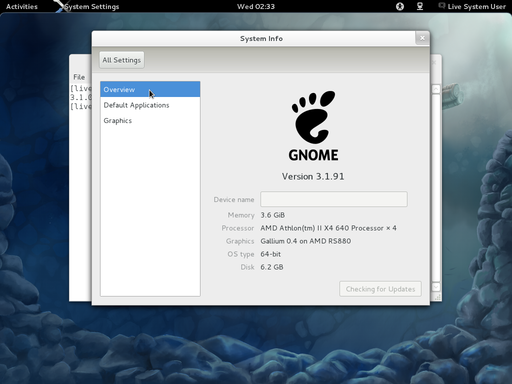Select the Overview section
The width and height of the screenshot is (512, 384).
click(150, 89)
